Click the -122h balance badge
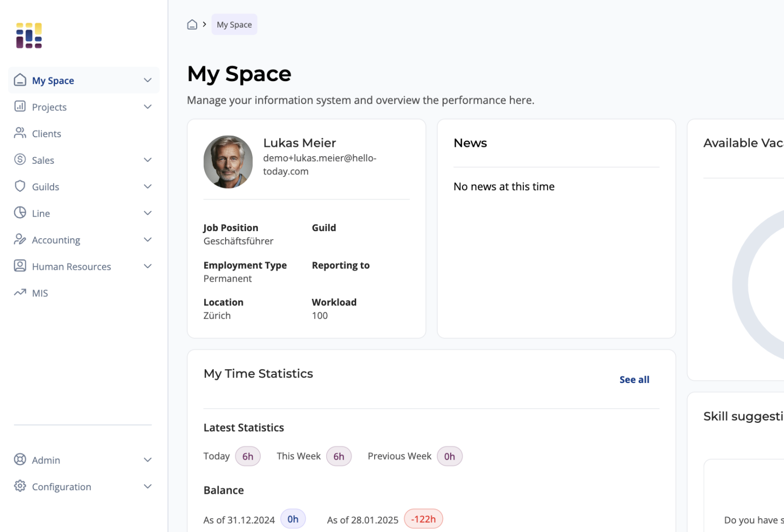This screenshot has height=532, width=784. pos(423,519)
